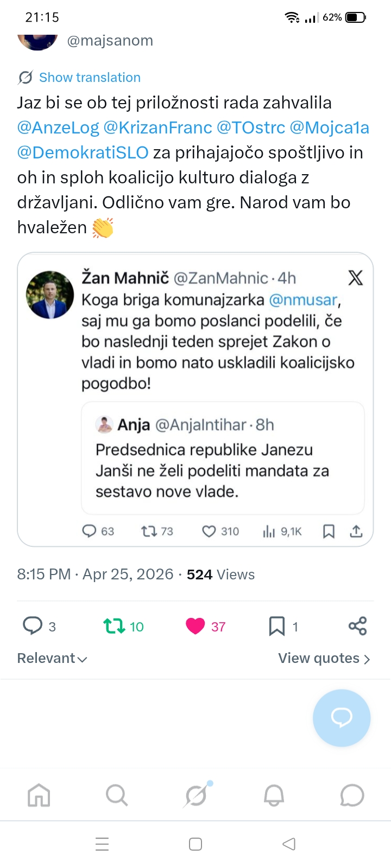Viewport: 391px width, 868px height.
Task: Open Android recent apps menu button
Action: [x=102, y=844]
